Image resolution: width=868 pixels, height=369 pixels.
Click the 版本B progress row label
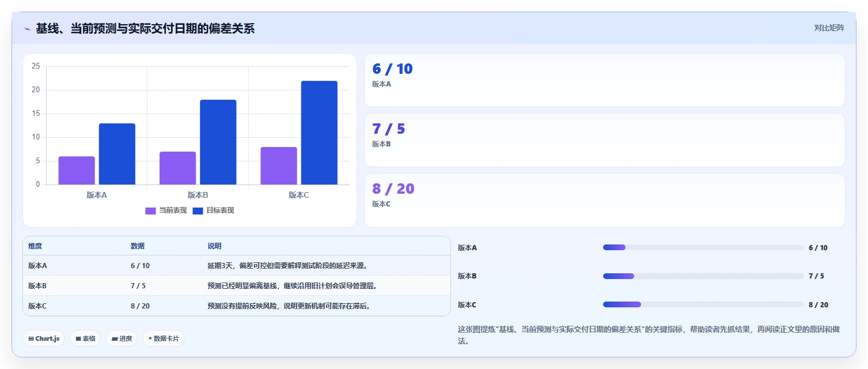point(467,276)
